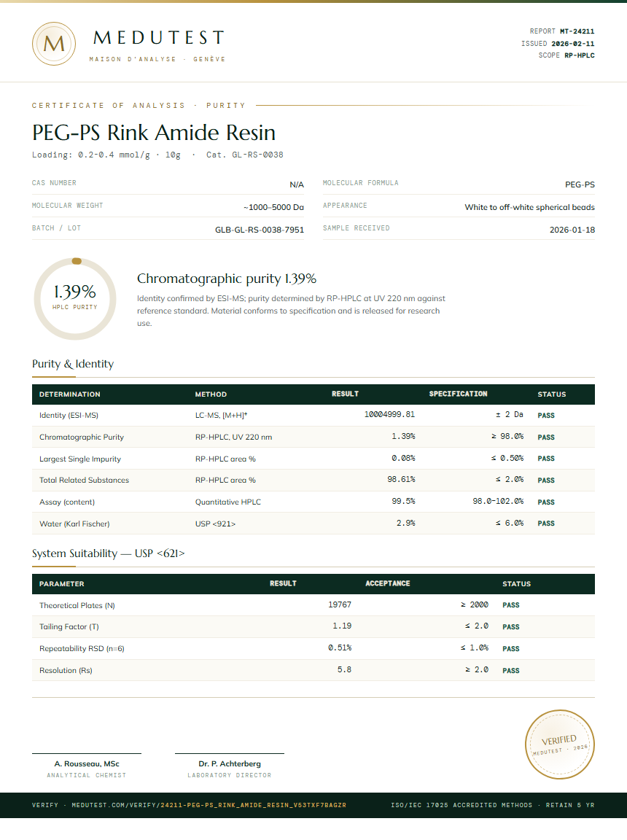
Task: Click signature name Dr. P. Achterberg
Action: 230,764
